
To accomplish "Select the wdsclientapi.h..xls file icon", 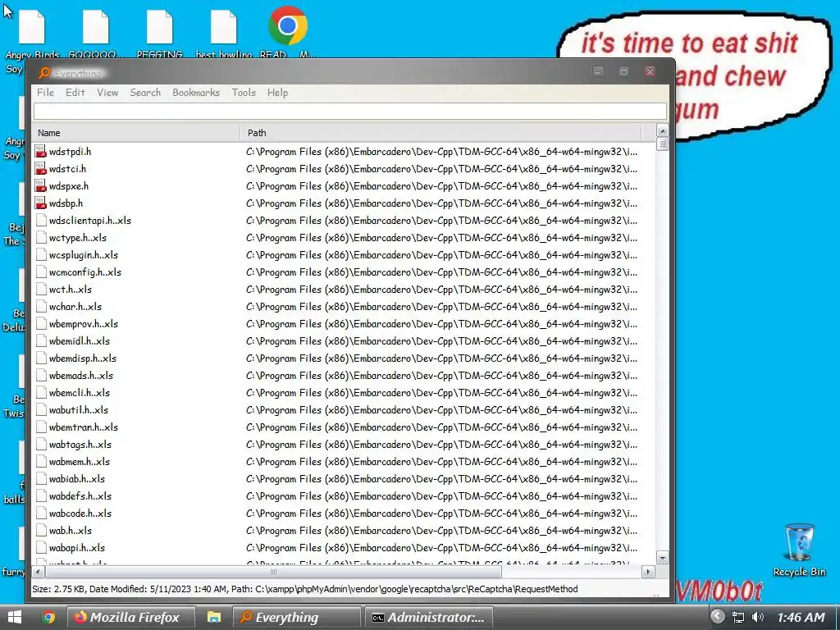I will tap(41, 220).
